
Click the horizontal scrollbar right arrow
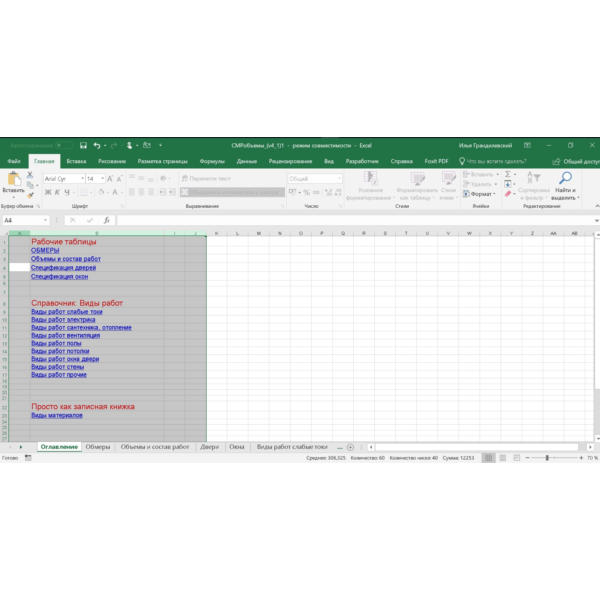[590, 447]
